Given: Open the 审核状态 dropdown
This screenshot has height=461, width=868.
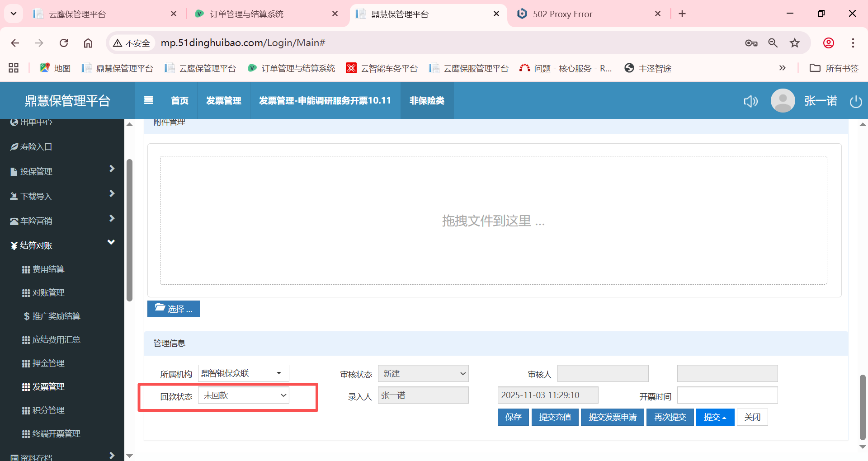Looking at the screenshot, I should [x=423, y=373].
